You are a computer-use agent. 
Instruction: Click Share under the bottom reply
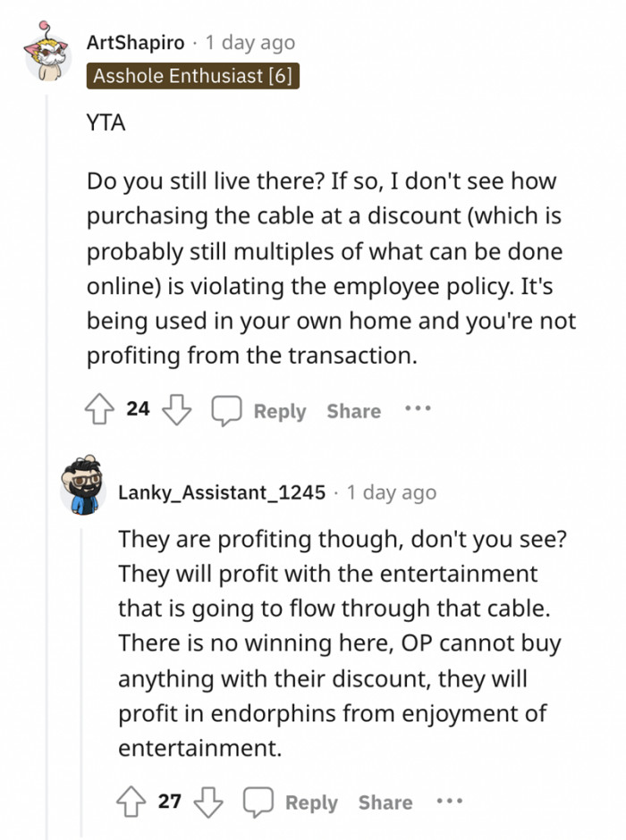point(385,802)
